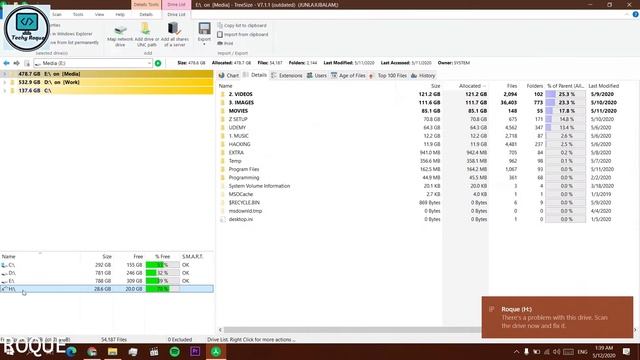Open the Export floppy disk button
This screenshot has height=360, width=640.
coord(204,29)
